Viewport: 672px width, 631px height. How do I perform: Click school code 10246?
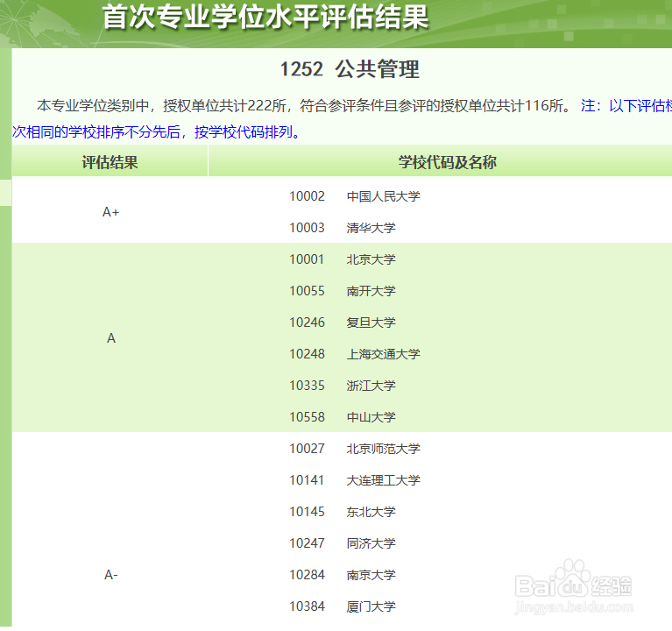[x=307, y=323]
